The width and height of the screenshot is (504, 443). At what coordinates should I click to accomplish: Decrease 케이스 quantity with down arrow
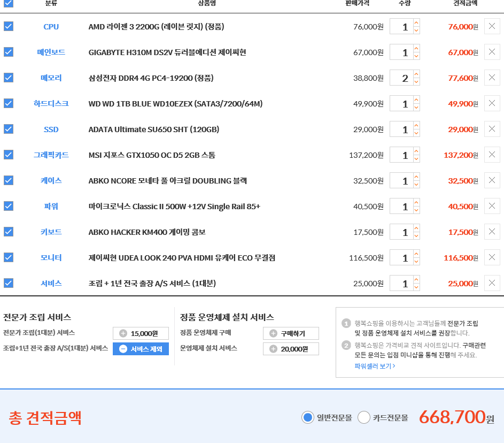tap(416, 185)
